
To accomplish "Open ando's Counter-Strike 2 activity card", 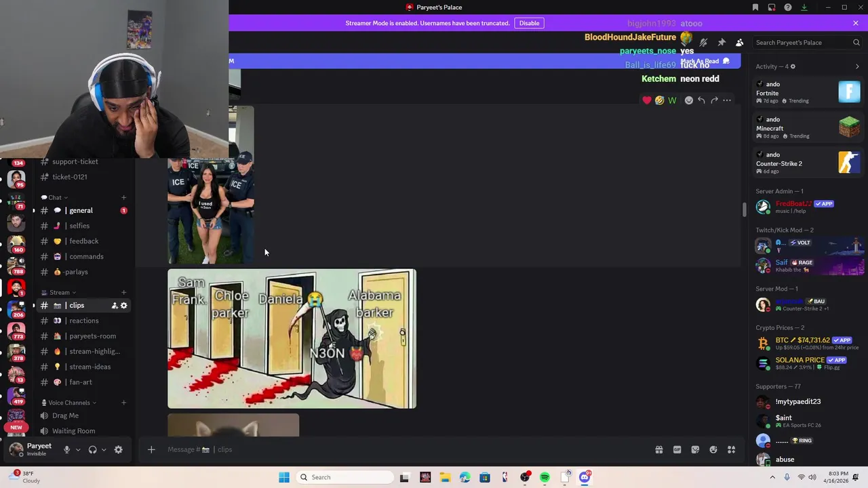I will point(808,163).
